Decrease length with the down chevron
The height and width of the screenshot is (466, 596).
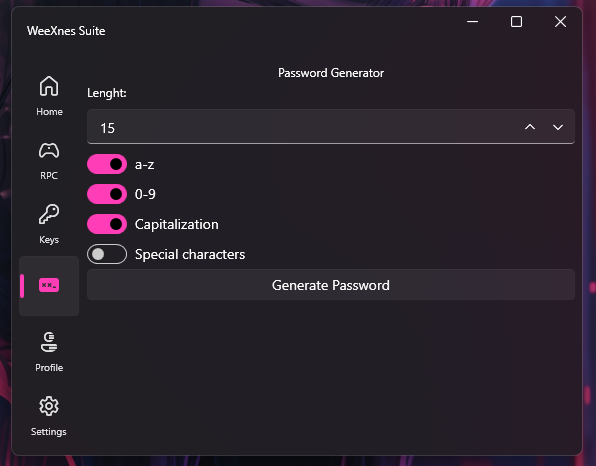click(x=558, y=127)
